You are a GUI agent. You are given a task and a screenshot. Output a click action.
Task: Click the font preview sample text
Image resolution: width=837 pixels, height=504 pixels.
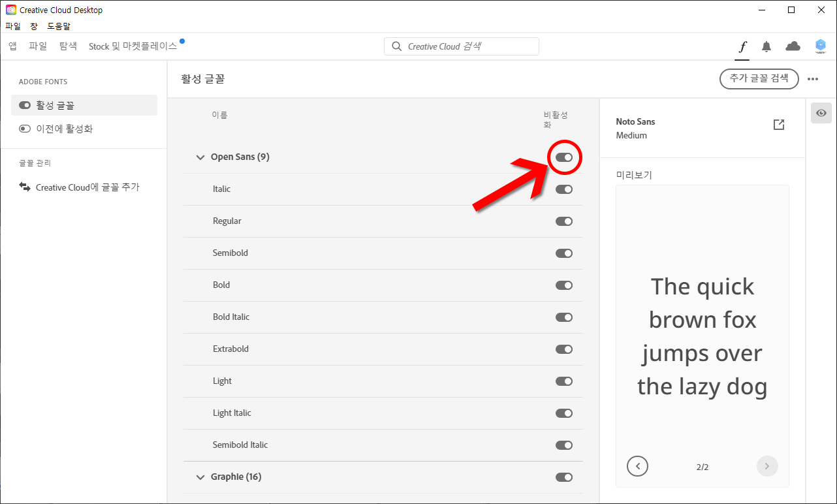703,336
